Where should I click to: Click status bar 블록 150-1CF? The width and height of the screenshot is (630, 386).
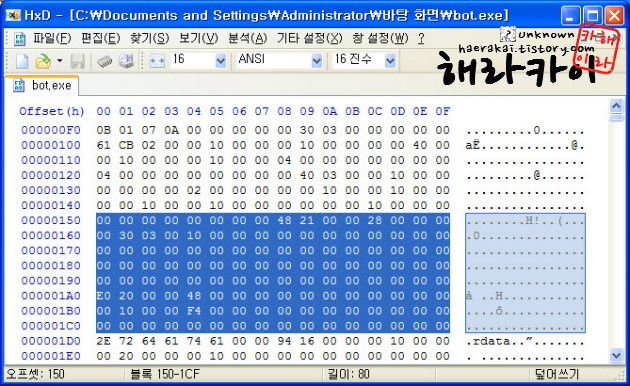click(x=165, y=374)
